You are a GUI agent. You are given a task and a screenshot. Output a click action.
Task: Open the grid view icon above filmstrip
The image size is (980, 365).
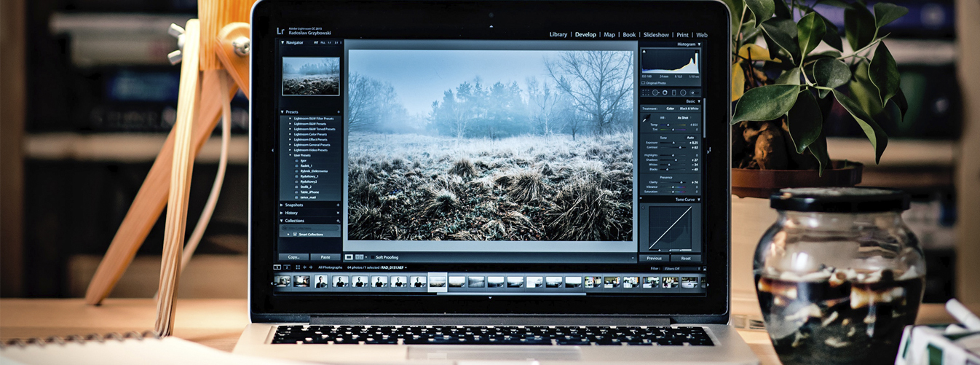[x=298, y=267]
